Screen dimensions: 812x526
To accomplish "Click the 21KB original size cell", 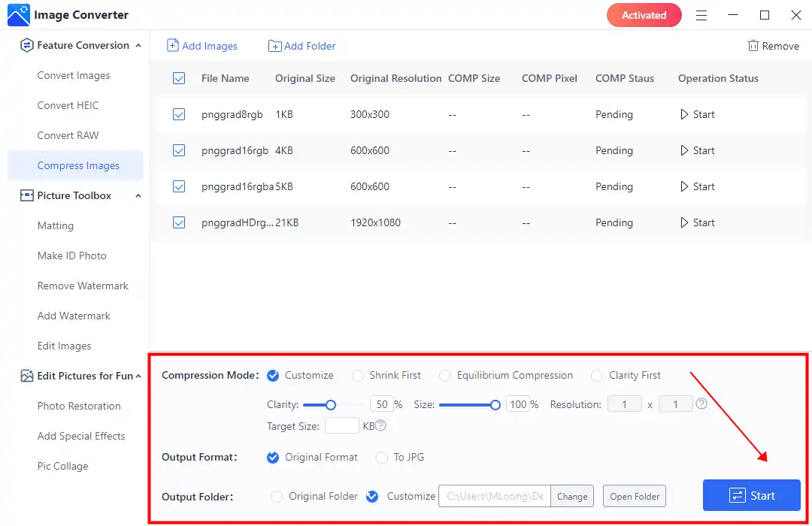I will tap(287, 222).
